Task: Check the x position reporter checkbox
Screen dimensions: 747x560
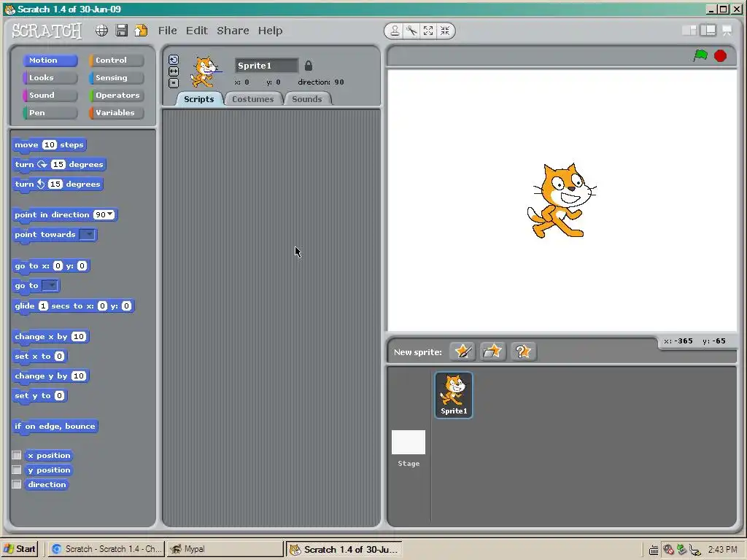Action: coord(17,455)
